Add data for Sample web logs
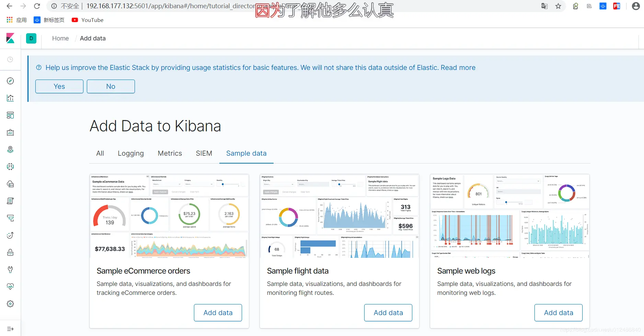 coord(559,313)
